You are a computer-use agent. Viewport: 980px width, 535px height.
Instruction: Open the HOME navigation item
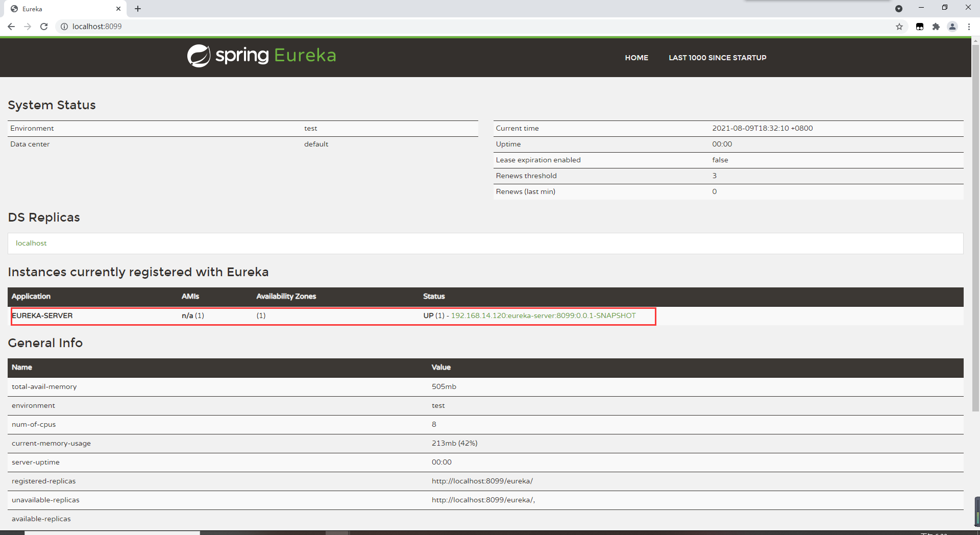pyautogui.click(x=636, y=58)
